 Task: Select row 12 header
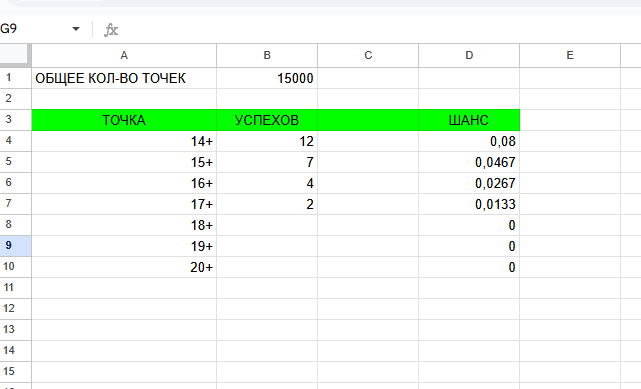(x=16, y=309)
